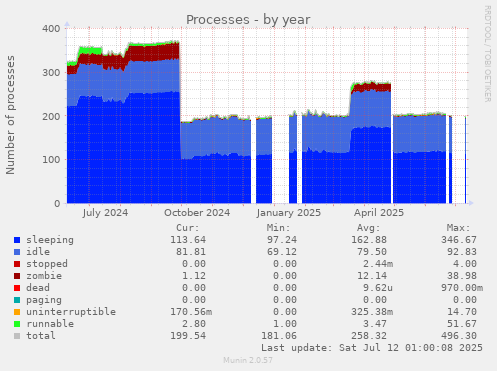The width and height of the screenshot is (497, 371).
Task: Click sleeping current value 113.64
Action: 188,240
